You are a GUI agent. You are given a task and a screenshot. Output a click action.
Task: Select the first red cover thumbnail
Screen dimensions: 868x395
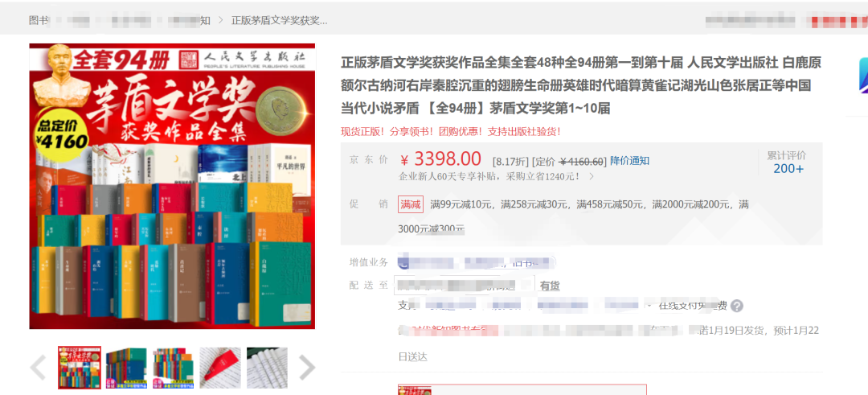pos(80,368)
